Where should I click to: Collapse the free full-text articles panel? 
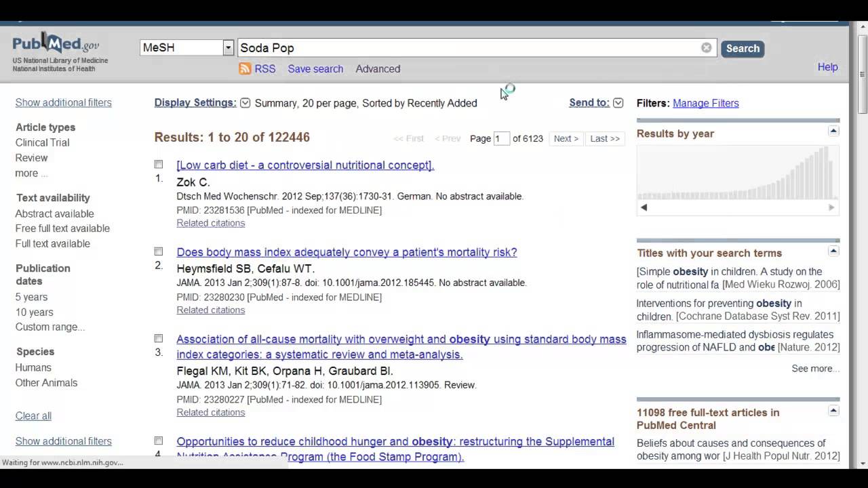[833, 410]
